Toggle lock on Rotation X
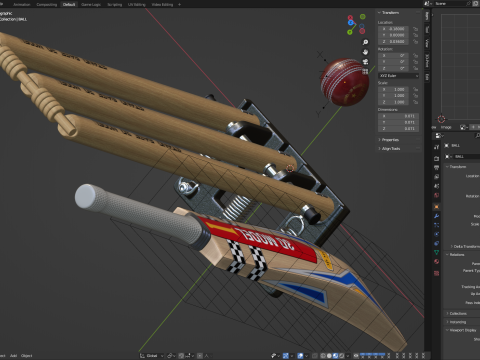This screenshot has height=360, width=480. pyautogui.click(x=415, y=56)
